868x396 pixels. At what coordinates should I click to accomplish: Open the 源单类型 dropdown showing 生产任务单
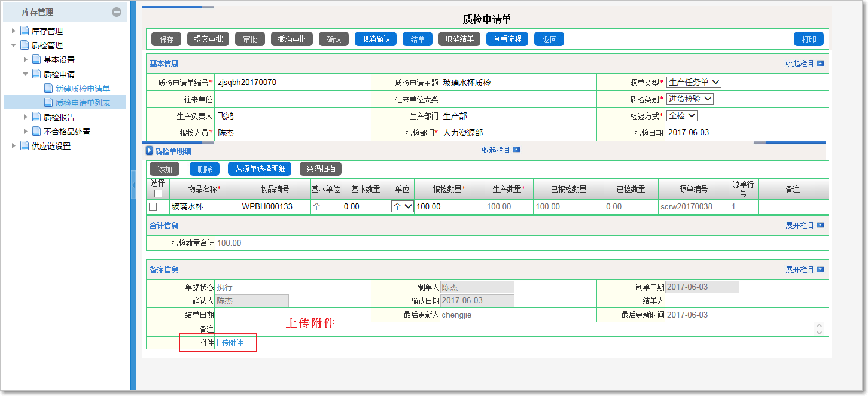[x=694, y=82]
